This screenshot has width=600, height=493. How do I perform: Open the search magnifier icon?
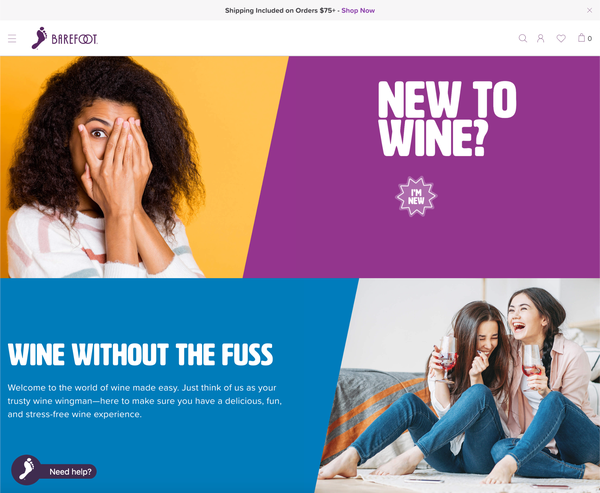pos(522,38)
